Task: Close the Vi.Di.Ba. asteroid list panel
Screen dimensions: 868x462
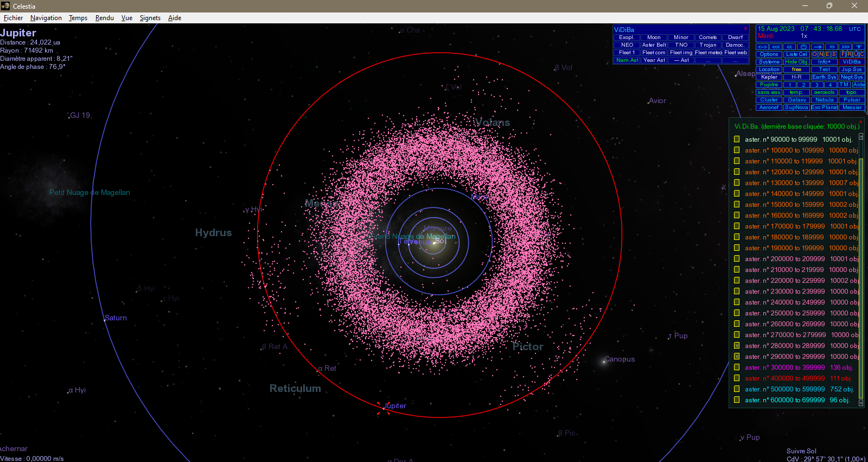Action: pos(861,122)
